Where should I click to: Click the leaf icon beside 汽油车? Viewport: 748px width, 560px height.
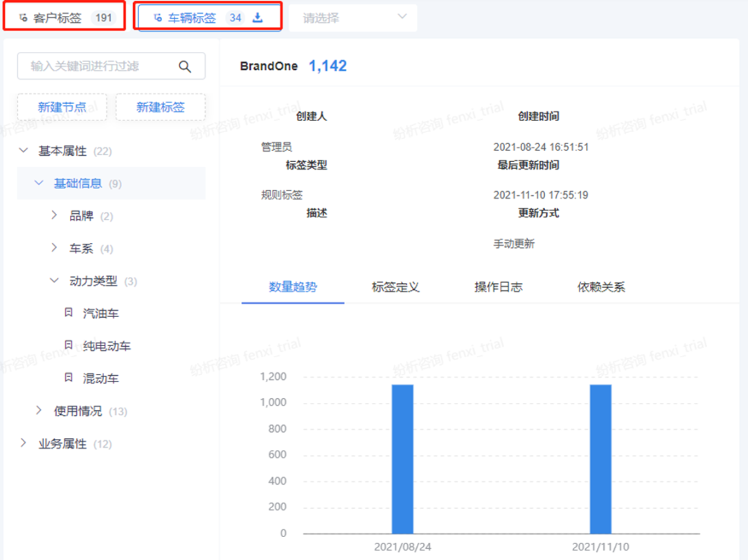click(68, 313)
